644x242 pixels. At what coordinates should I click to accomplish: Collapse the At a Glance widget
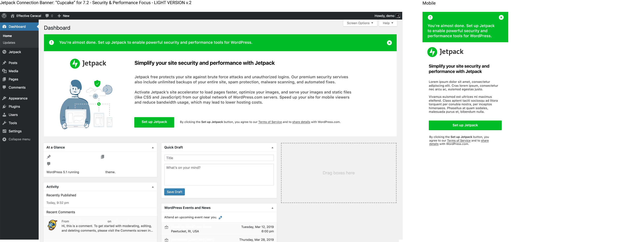click(x=153, y=148)
